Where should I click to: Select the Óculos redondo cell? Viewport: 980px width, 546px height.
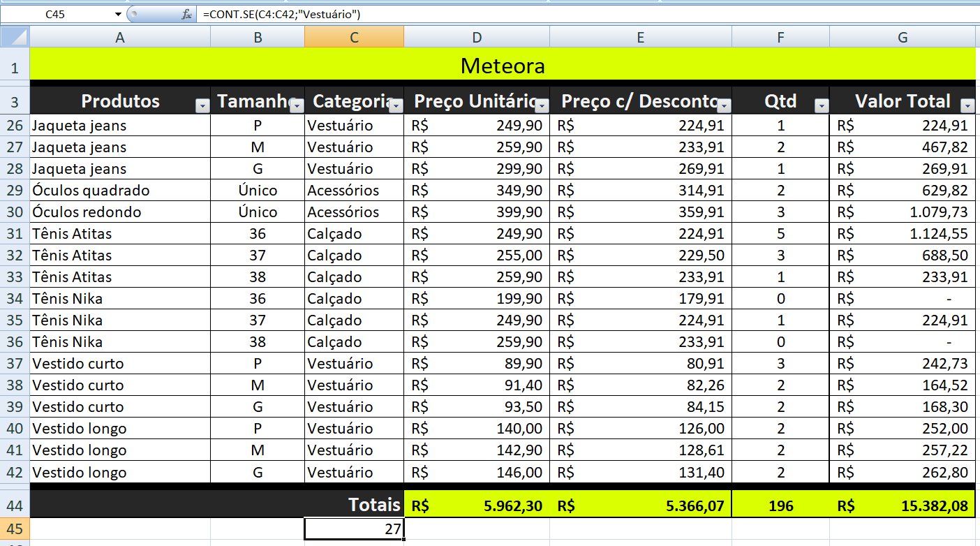120,212
